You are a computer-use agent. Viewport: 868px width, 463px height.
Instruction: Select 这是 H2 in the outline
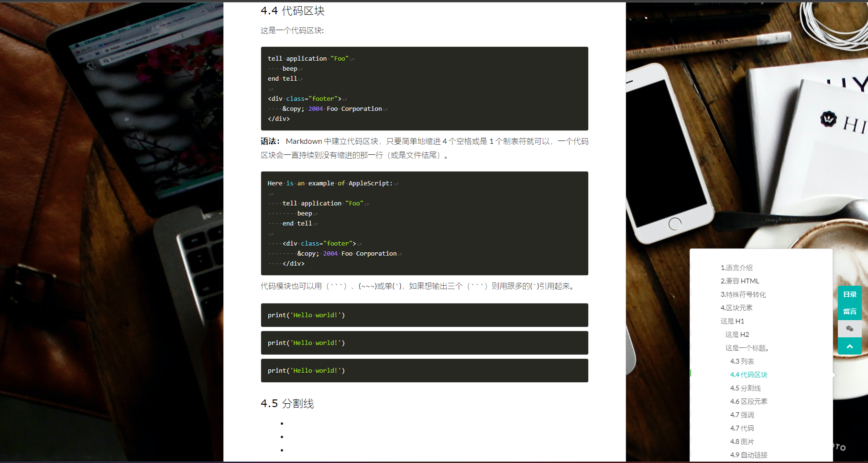[x=737, y=334]
